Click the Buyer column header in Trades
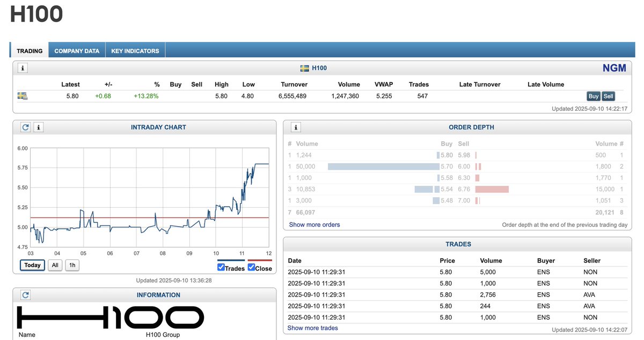Viewport: 644px width, 340px height. point(546,261)
